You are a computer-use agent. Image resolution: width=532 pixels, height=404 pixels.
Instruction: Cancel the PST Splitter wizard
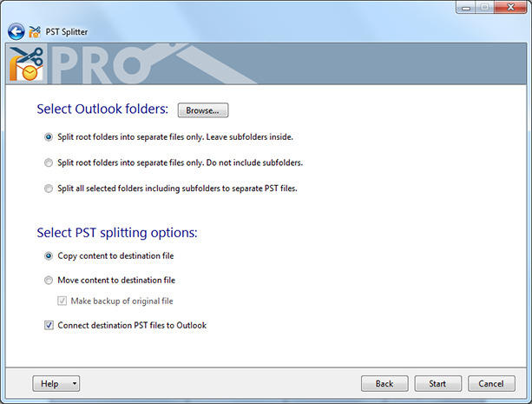coord(491,384)
